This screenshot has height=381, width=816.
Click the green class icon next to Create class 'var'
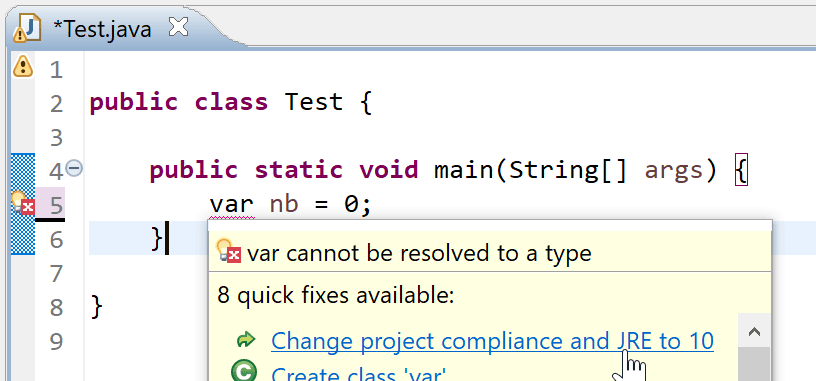point(244,372)
